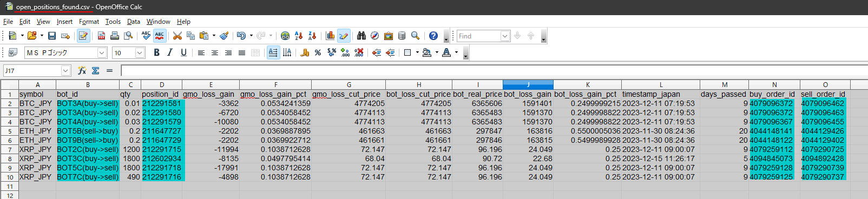
Task: Open Find and Replace binoculars
Action: coord(361,36)
